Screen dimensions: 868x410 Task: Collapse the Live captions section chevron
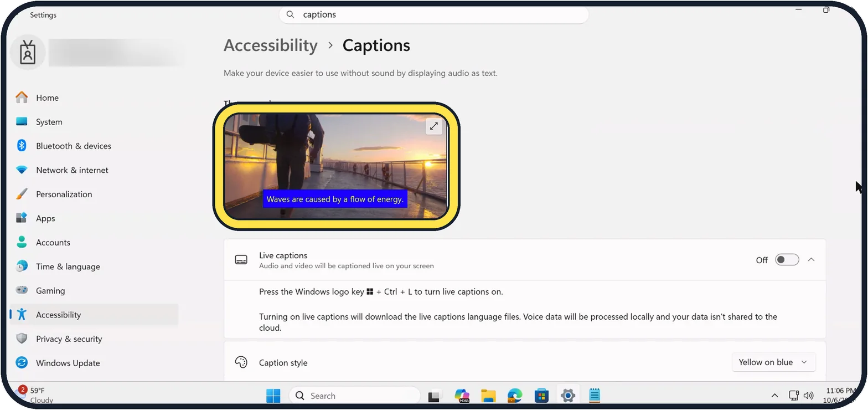[811, 260]
